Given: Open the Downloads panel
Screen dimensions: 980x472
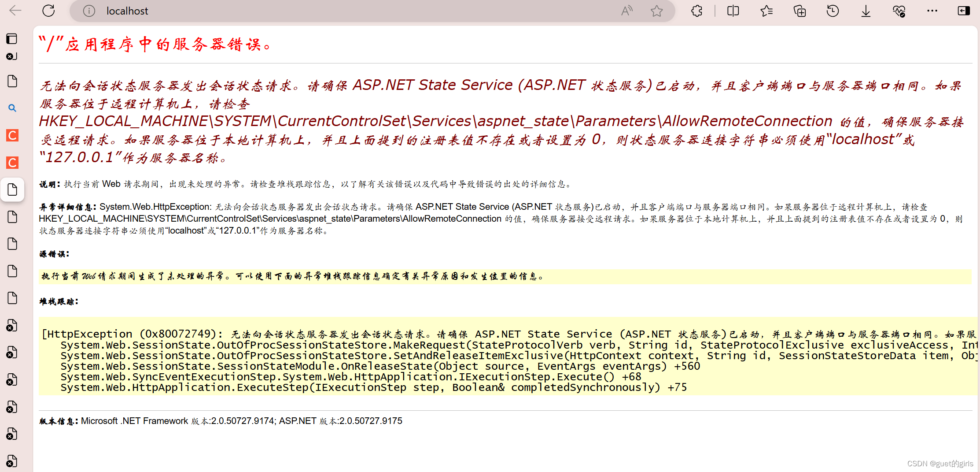Looking at the screenshot, I should point(866,11).
